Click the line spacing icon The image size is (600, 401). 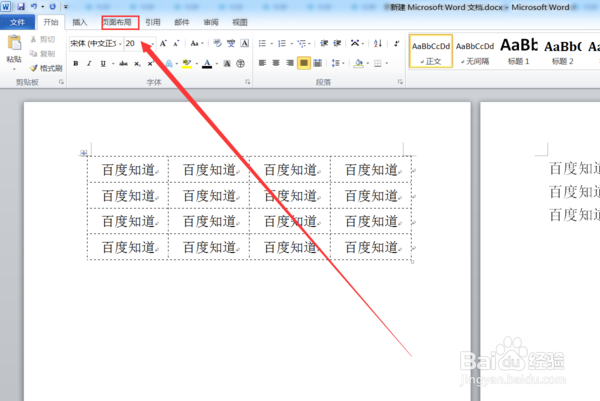(336, 63)
